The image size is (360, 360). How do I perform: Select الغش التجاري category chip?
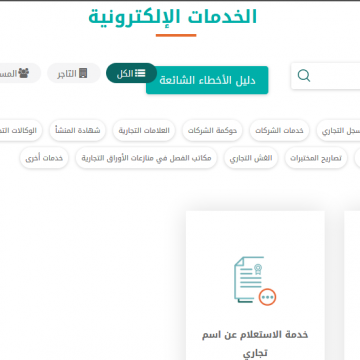[x=251, y=158]
